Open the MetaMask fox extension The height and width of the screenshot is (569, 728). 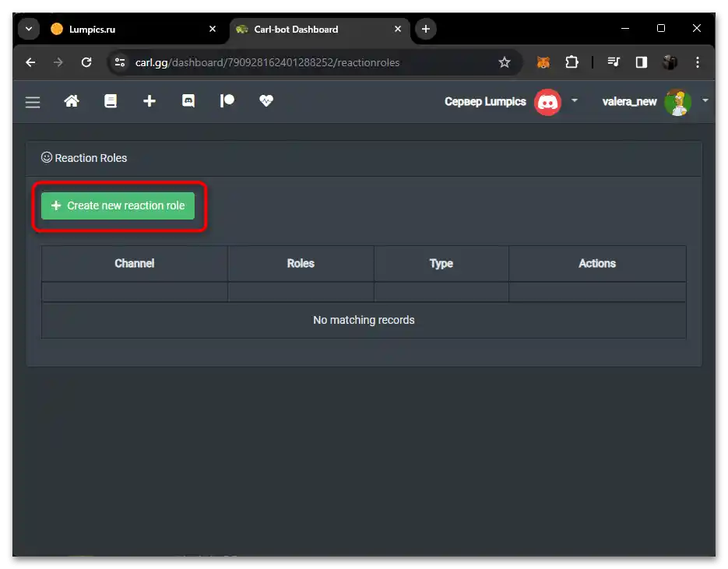point(543,62)
